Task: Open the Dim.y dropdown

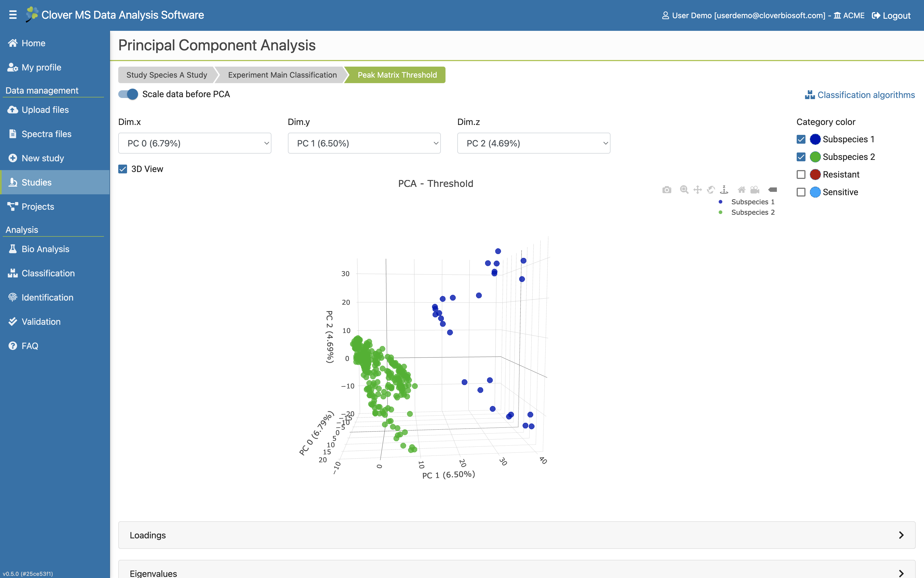Action: coord(364,143)
